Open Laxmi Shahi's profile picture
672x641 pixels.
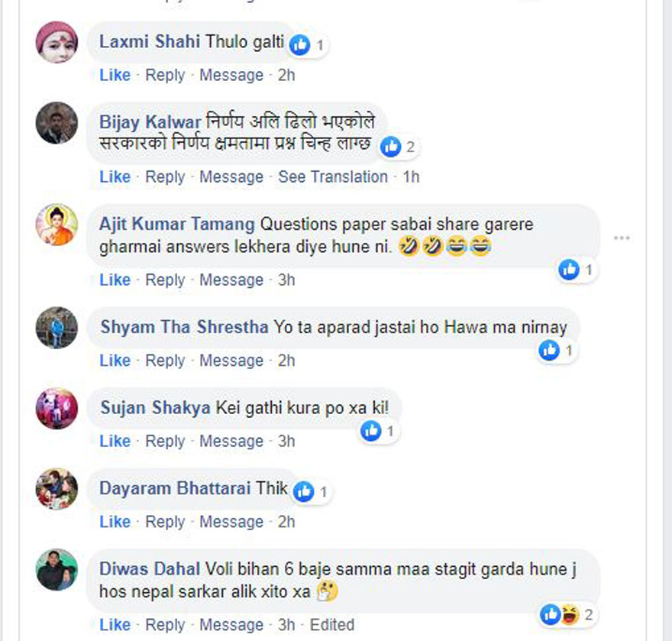57,42
